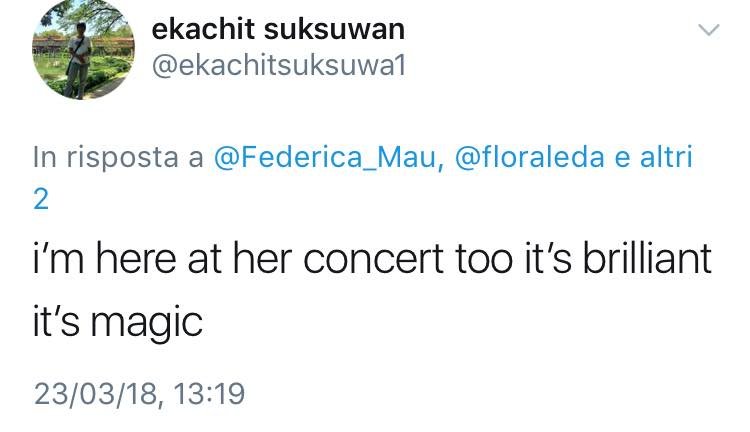The width and height of the screenshot is (750, 432).
Task: Open ekachit suksuwan's profile avatar
Action: (x=82, y=51)
